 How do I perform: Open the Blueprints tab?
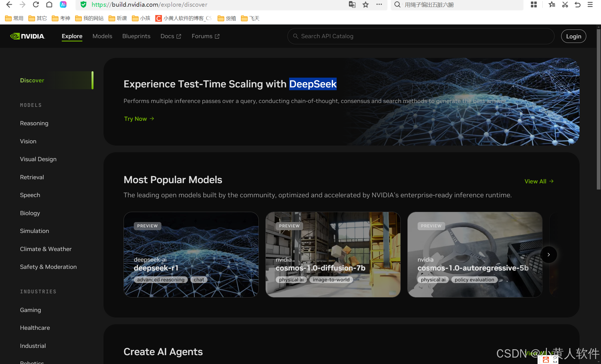tap(136, 36)
